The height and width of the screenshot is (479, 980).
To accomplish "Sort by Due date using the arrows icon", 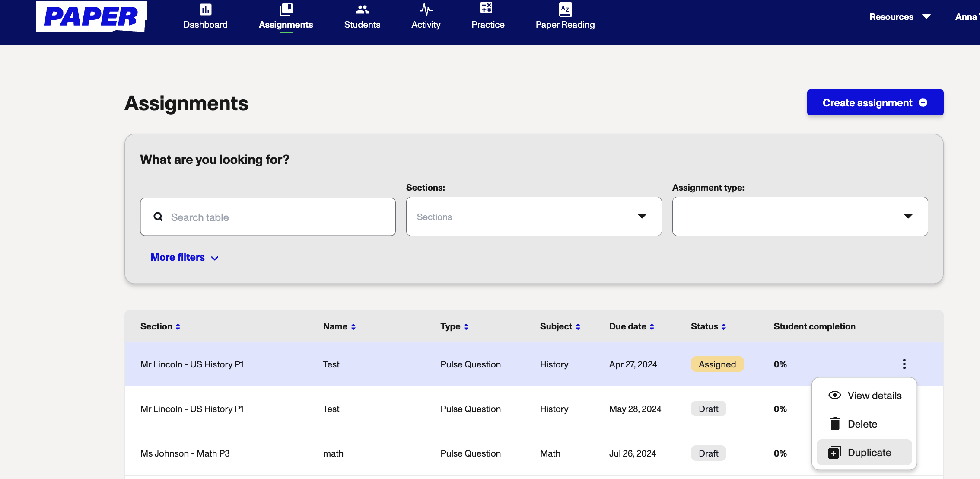I will coord(652,327).
